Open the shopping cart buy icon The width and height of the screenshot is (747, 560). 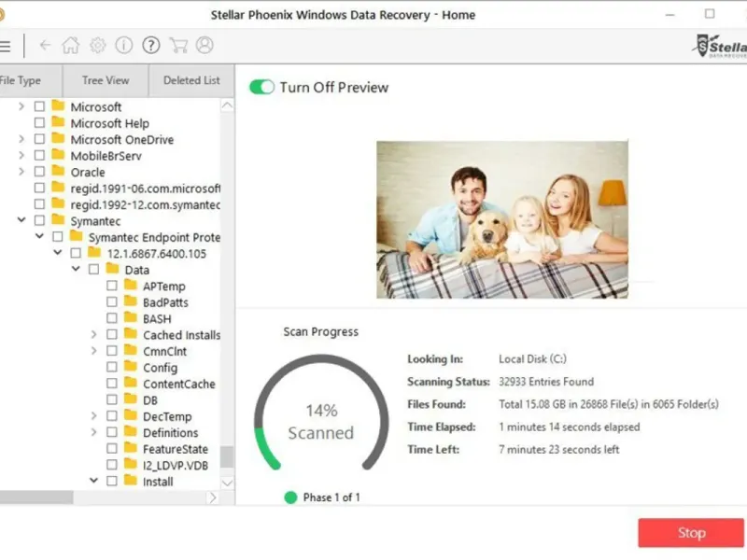point(178,45)
